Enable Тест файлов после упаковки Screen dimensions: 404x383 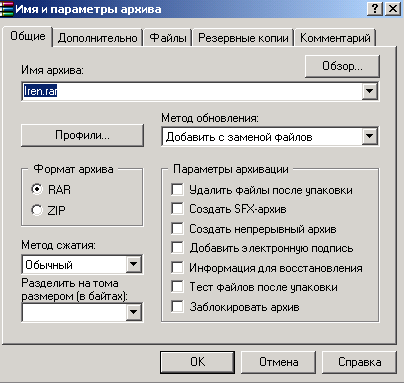(x=177, y=287)
